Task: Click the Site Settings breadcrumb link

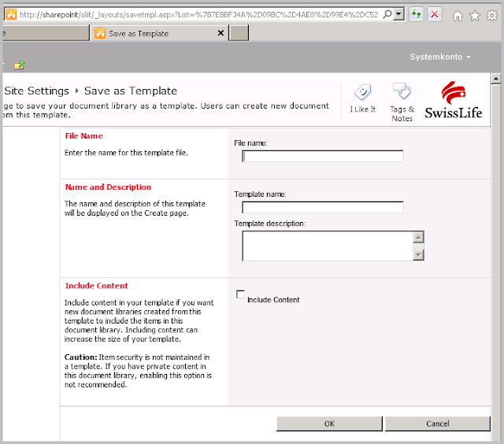Action: click(37, 91)
